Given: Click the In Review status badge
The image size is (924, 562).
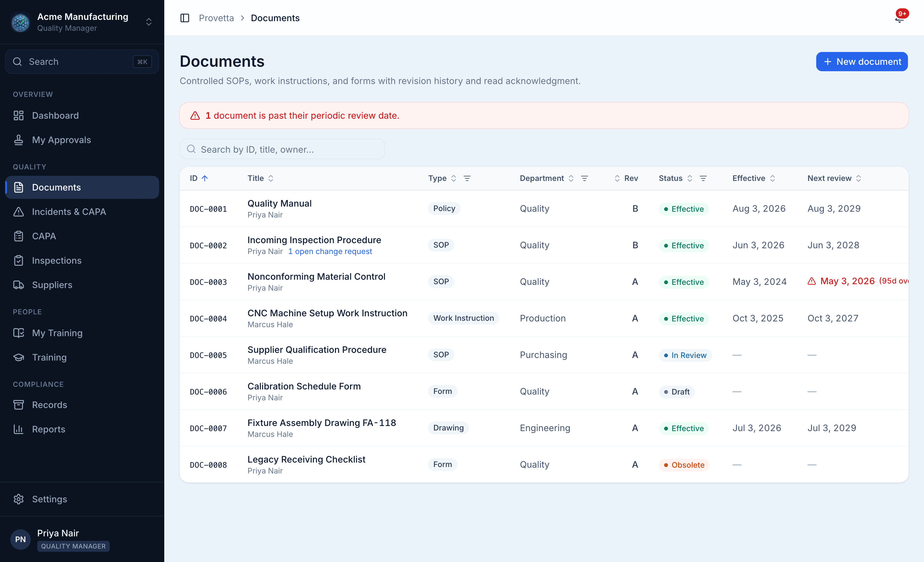Looking at the screenshot, I should click(685, 355).
